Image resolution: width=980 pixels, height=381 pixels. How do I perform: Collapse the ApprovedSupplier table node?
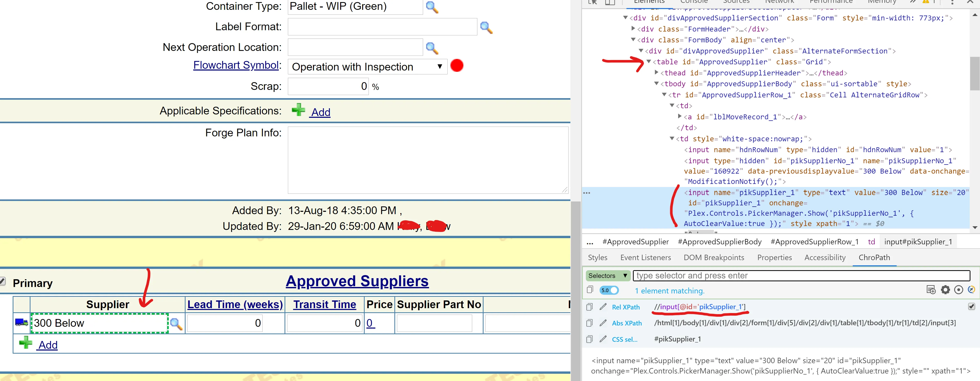point(649,61)
